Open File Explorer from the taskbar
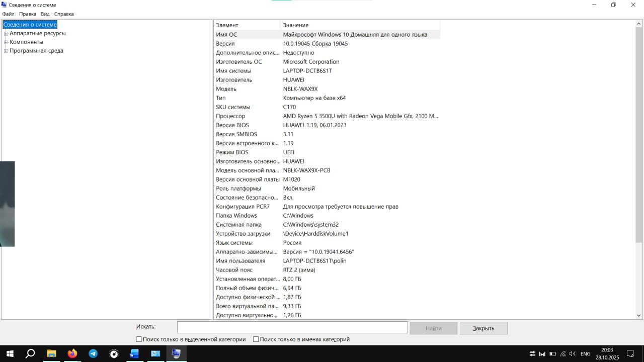 [x=51, y=353]
